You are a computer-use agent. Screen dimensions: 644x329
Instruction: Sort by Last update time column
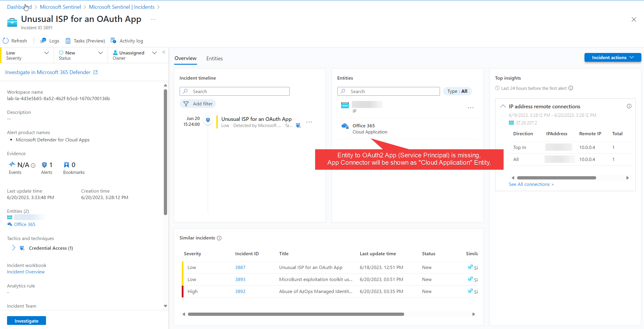(x=378, y=253)
